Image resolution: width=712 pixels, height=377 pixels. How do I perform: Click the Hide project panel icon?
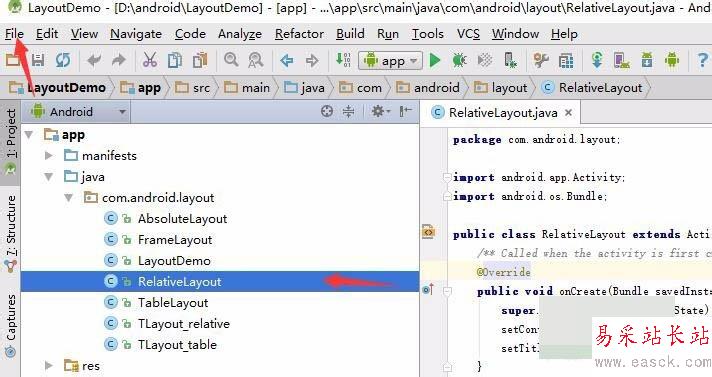pyautogui.click(x=405, y=111)
